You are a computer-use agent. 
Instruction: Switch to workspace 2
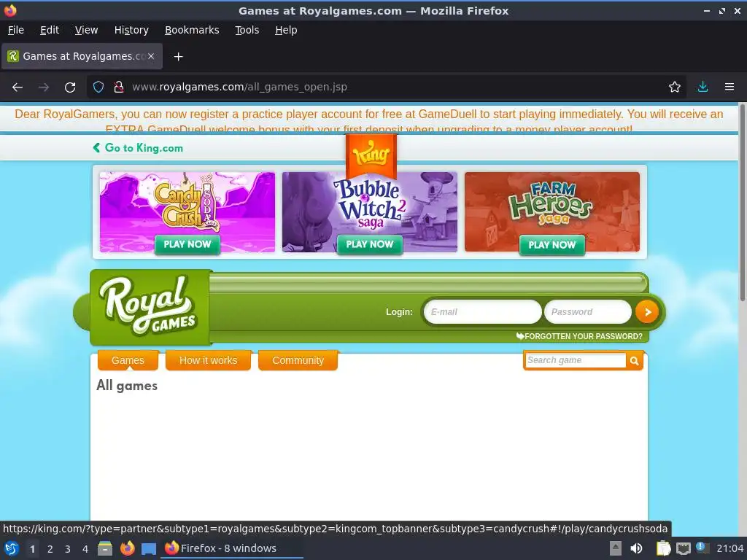point(50,549)
